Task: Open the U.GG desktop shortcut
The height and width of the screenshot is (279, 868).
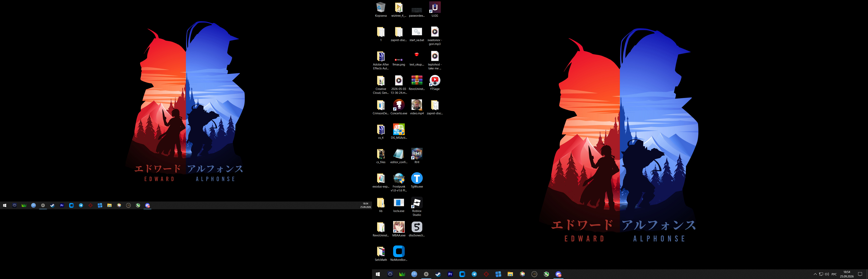Action: tap(435, 9)
